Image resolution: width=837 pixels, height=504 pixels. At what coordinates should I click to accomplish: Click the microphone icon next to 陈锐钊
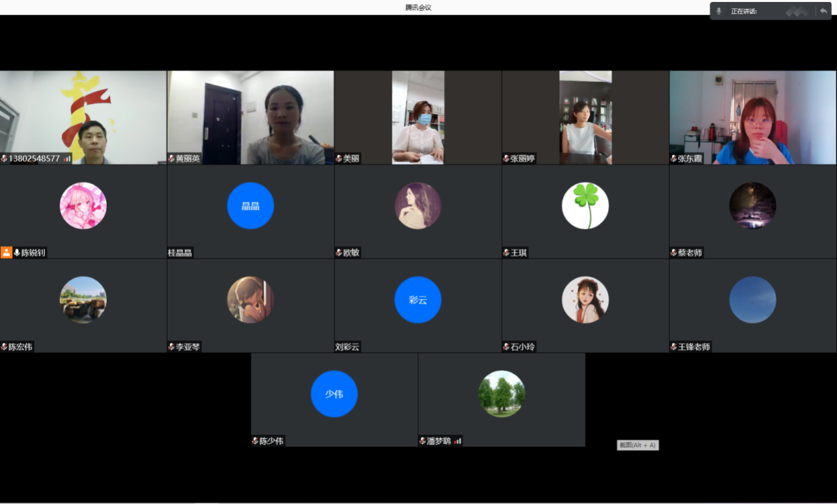pos(17,253)
